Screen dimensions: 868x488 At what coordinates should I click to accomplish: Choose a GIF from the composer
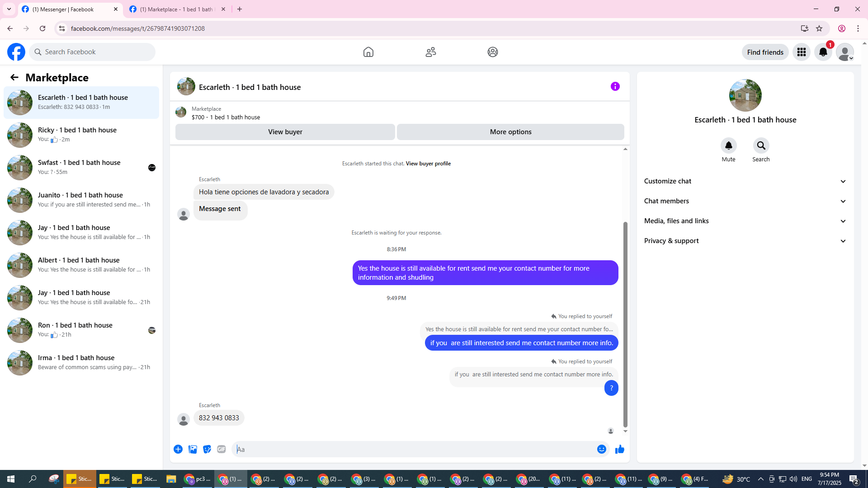coord(222,449)
